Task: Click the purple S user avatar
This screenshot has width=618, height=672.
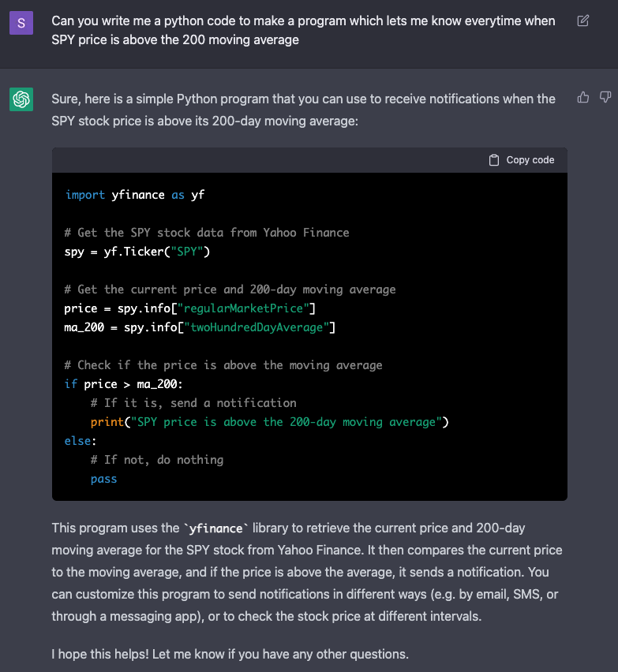Action: 21,23
